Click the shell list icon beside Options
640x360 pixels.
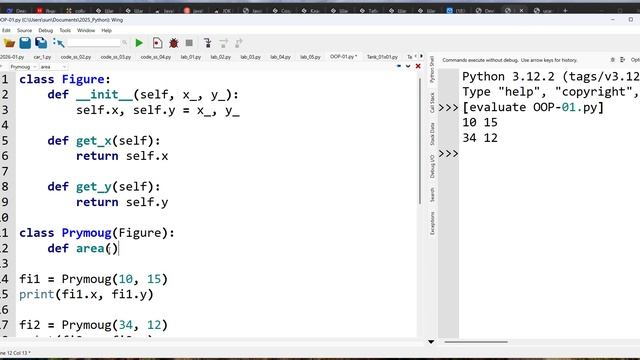[x=622, y=60]
